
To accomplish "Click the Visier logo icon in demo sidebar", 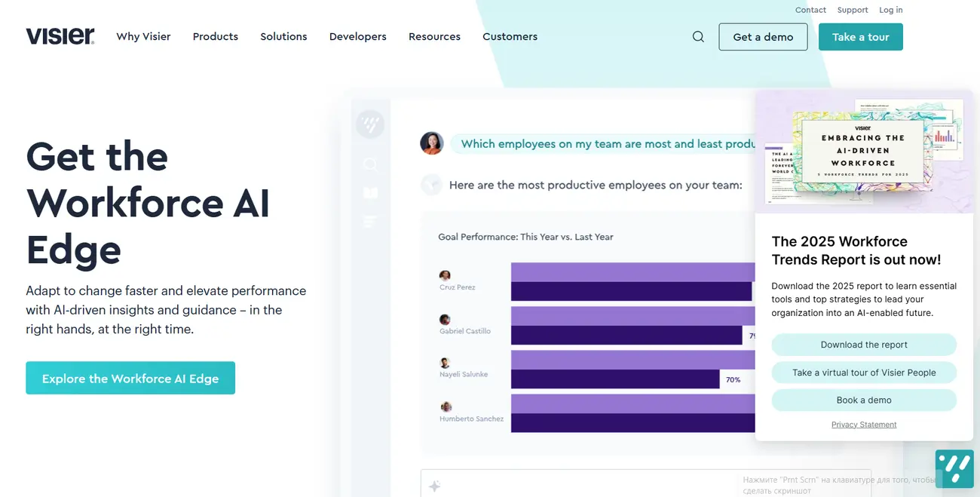I will pyautogui.click(x=370, y=124).
